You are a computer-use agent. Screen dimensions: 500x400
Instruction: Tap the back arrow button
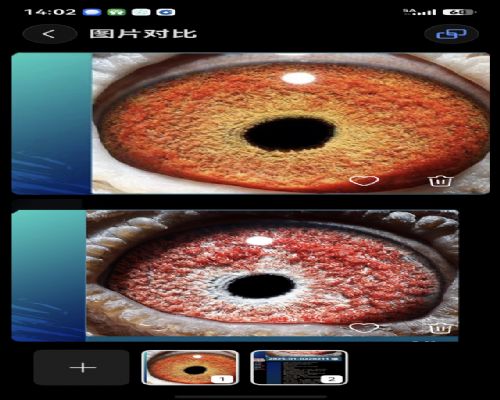click(50, 34)
